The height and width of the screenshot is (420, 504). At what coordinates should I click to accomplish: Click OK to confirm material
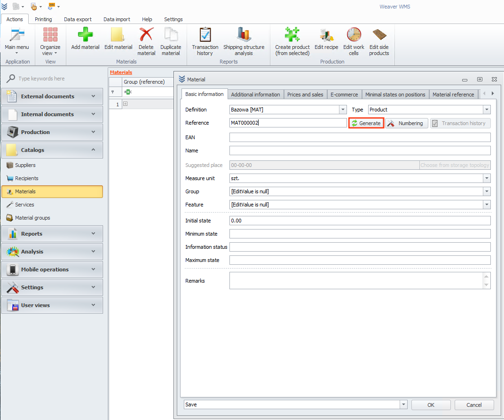pyautogui.click(x=431, y=405)
